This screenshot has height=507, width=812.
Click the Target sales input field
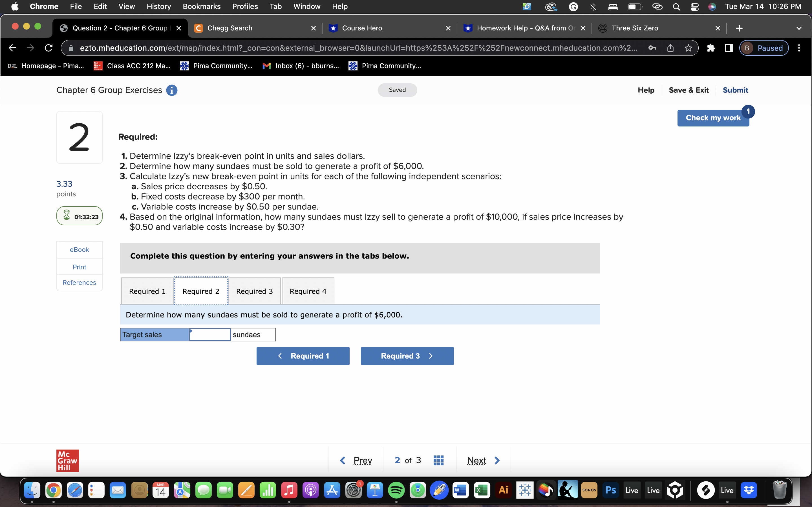pyautogui.click(x=210, y=335)
